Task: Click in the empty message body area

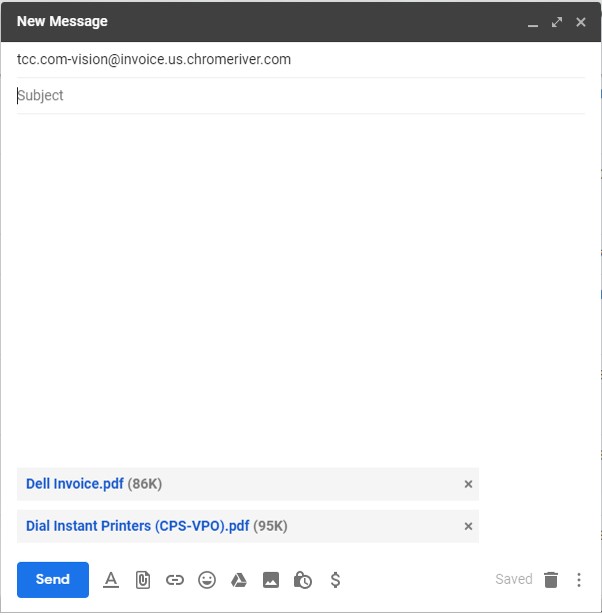Action: point(301,290)
